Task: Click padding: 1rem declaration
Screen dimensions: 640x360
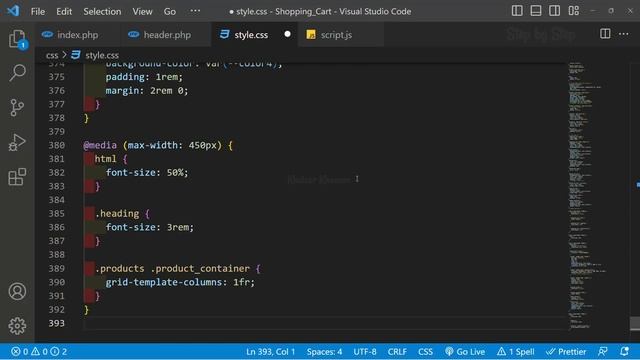Action: 144,77
